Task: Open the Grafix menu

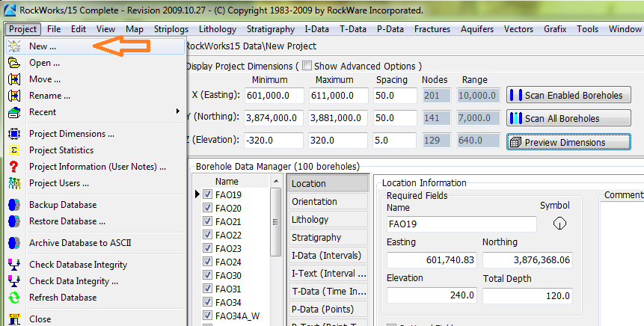Action: coord(555,29)
